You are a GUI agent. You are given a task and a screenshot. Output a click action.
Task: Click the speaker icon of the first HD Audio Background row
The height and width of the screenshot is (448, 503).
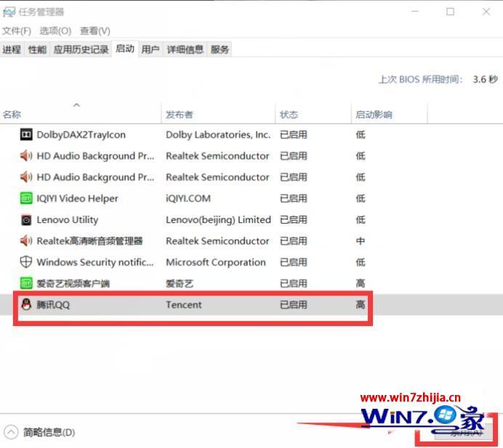26,155
